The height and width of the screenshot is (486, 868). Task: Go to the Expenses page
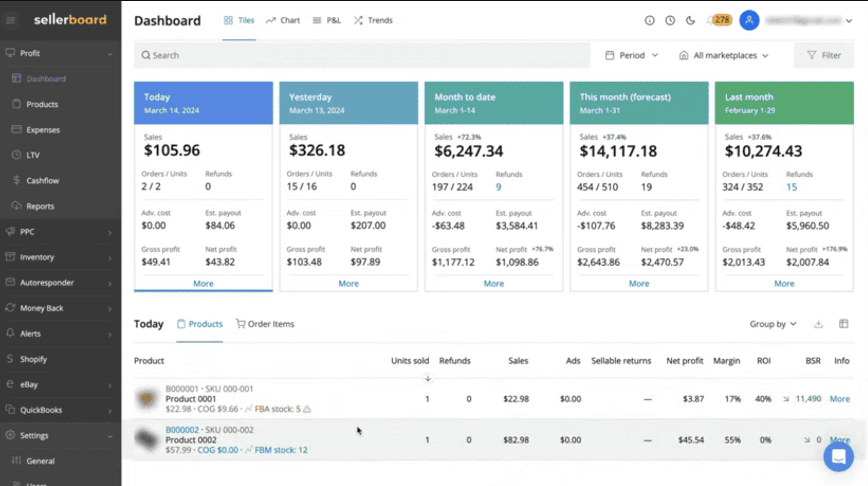pyautogui.click(x=43, y=130)
